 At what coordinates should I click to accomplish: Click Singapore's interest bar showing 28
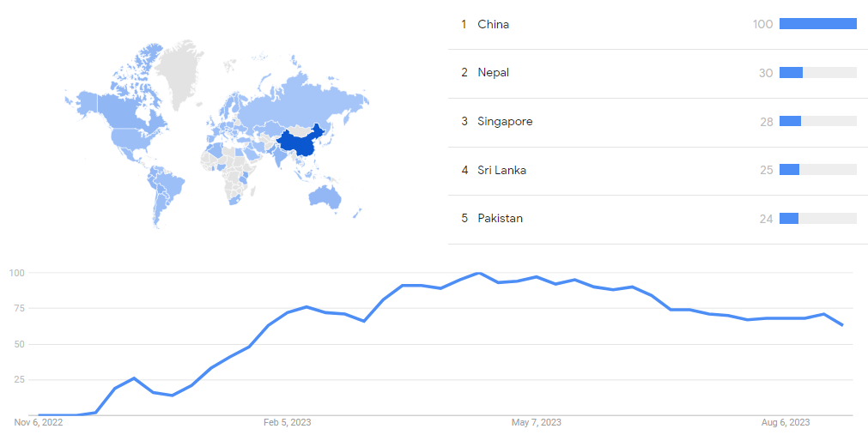tap(817, 122)
